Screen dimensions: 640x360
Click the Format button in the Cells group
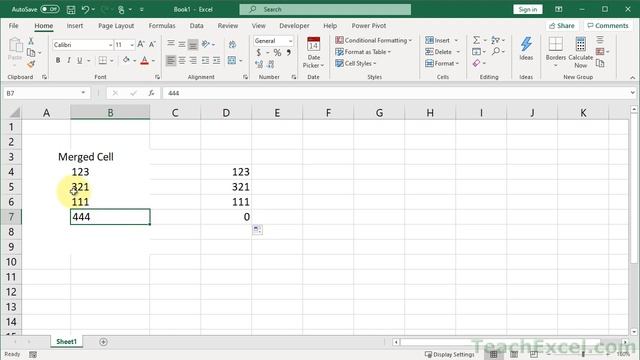(x=442, y=63)
